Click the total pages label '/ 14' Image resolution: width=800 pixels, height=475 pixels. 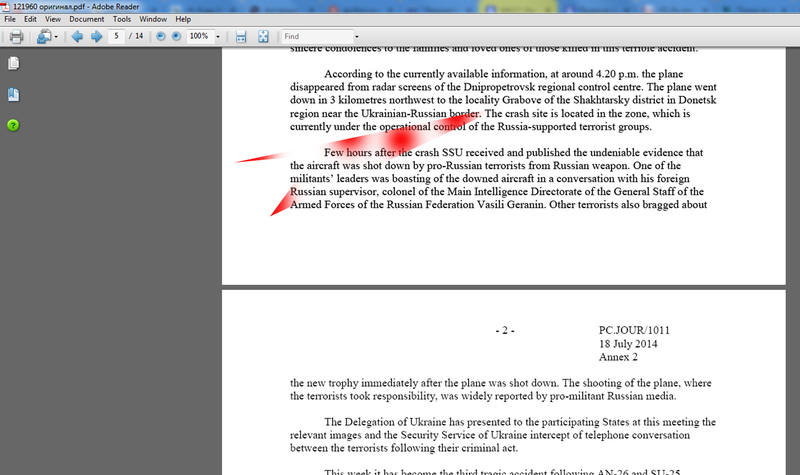[x=136, y=36]
